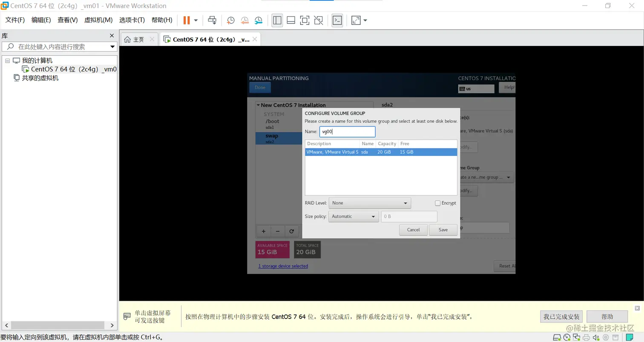Click the sound card status icon
Screen dimensions: 644x342
pyautogui.click(x=596, y=338)
